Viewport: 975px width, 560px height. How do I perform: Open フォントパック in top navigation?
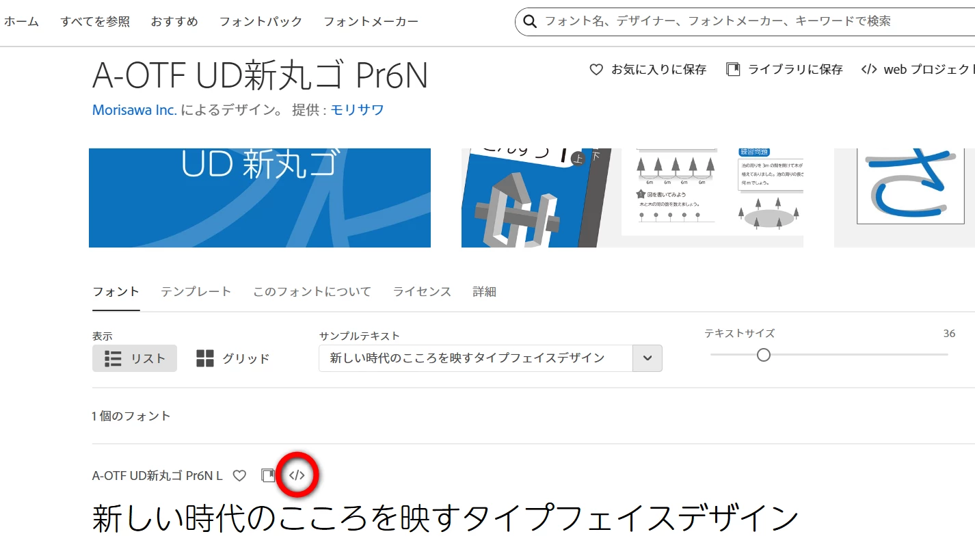pos(261,22)
